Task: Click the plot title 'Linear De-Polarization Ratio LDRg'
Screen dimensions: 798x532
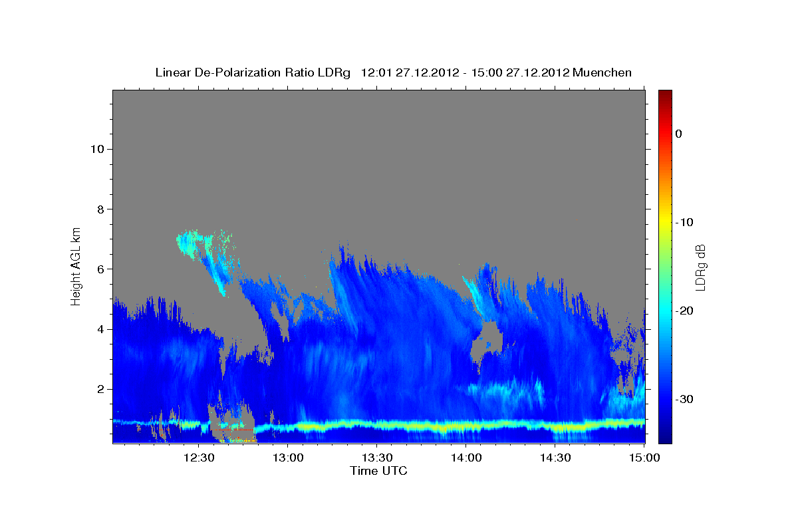Action: [253, 72]
